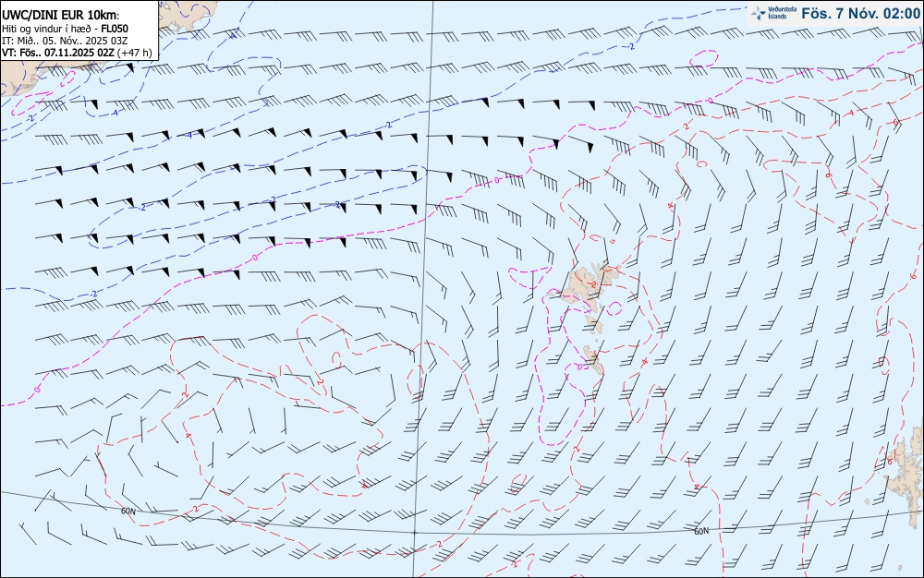Viewport: 924px width, 578px height.
Task: Click the 'UWC/DINI EUR 10km' title
Action: point(61,16)
